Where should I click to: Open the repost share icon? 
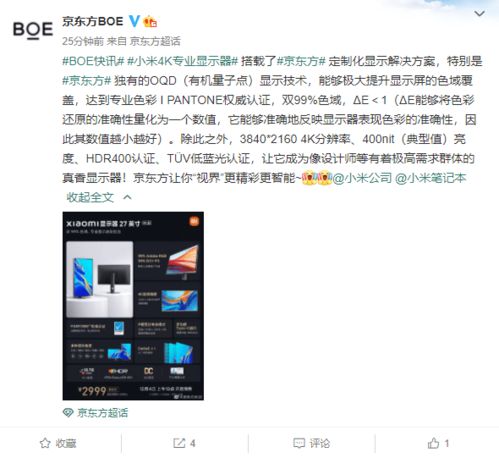(179, 443)
